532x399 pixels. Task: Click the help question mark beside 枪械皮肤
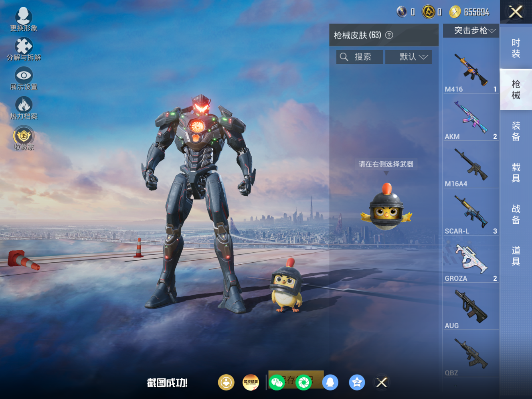[x=389, y=35]
